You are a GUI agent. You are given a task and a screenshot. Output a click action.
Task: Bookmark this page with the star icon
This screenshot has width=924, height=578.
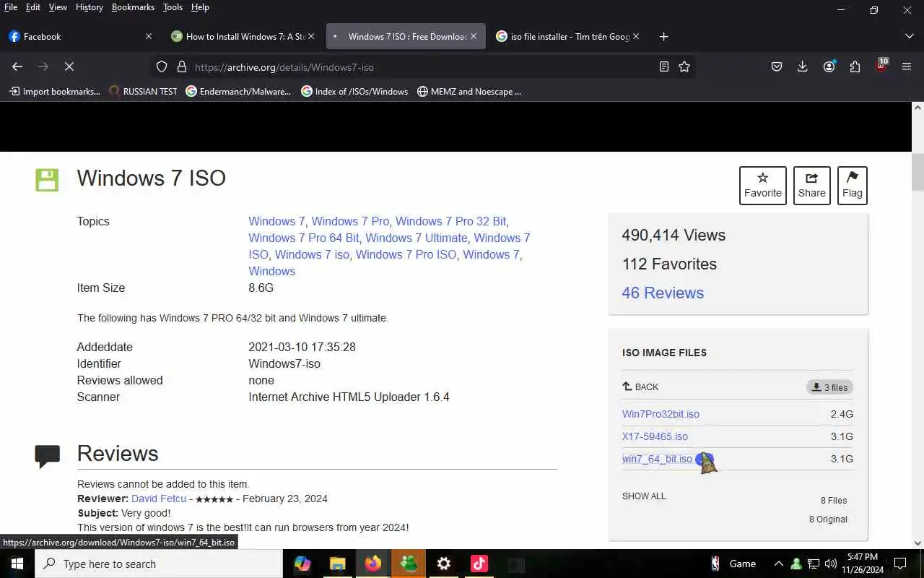684,66
